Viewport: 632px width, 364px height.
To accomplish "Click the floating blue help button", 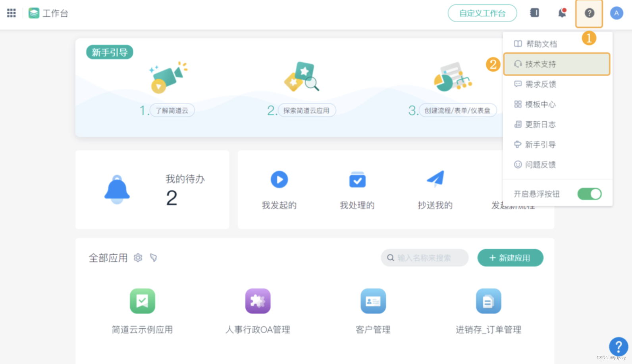I will (619, 347).
